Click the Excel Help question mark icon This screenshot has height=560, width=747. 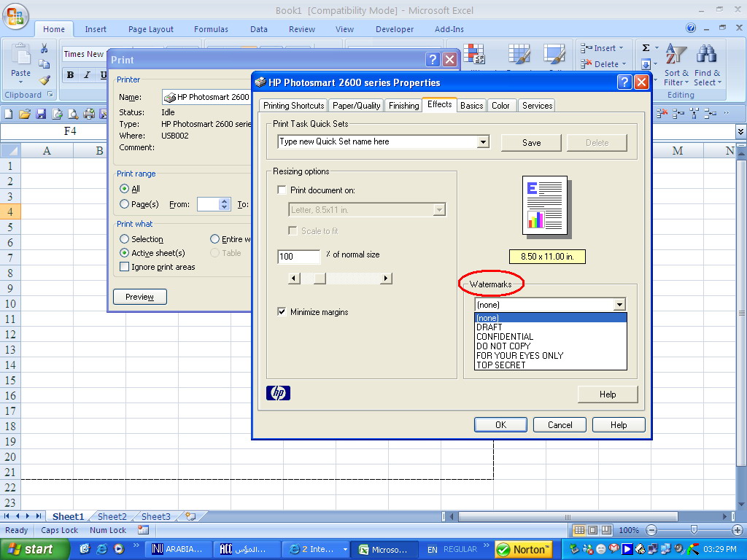coord(691,28)
